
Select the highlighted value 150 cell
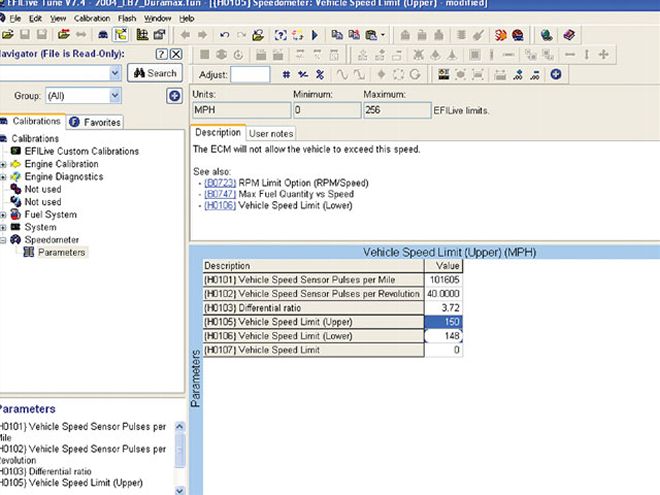pyautogui.click(x=444, y=322)
